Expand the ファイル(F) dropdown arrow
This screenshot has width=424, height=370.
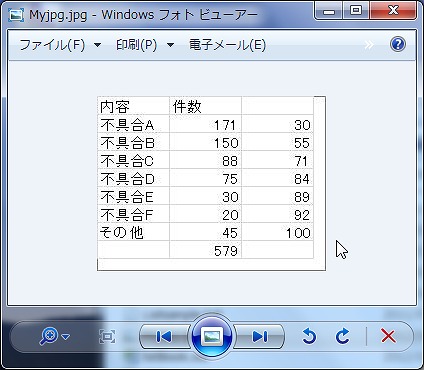click(x=97, y=45)
